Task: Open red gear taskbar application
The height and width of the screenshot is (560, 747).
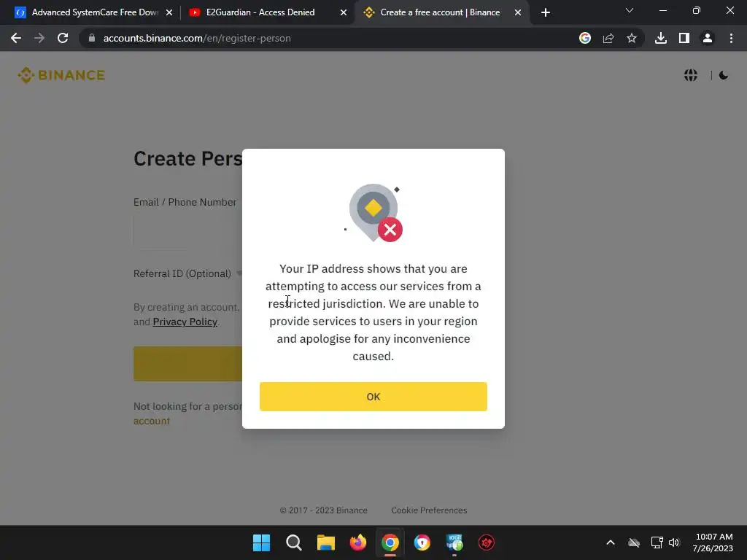Action: [486, 542]
